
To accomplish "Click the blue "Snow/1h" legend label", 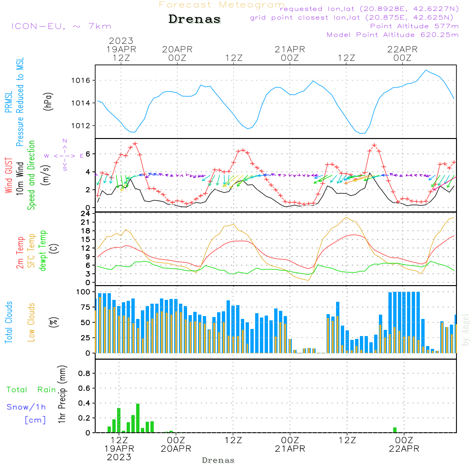I will pos(26,407).
